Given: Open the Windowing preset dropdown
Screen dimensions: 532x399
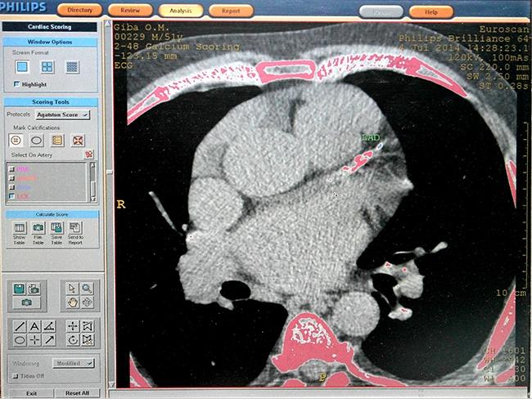Looking at the screenshot, I should [74, 362].
